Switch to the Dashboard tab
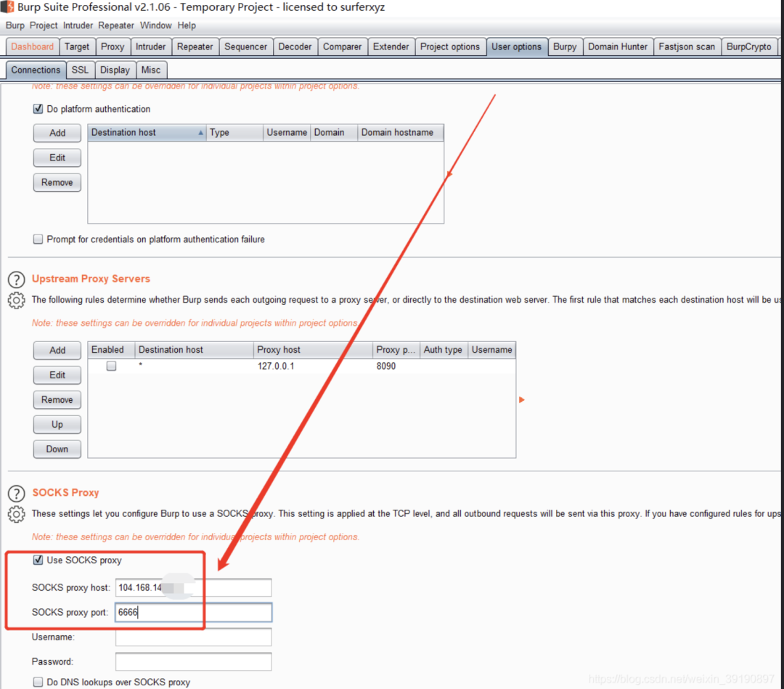Viewport: 784px width, 689px height. (x=33, y=47)
